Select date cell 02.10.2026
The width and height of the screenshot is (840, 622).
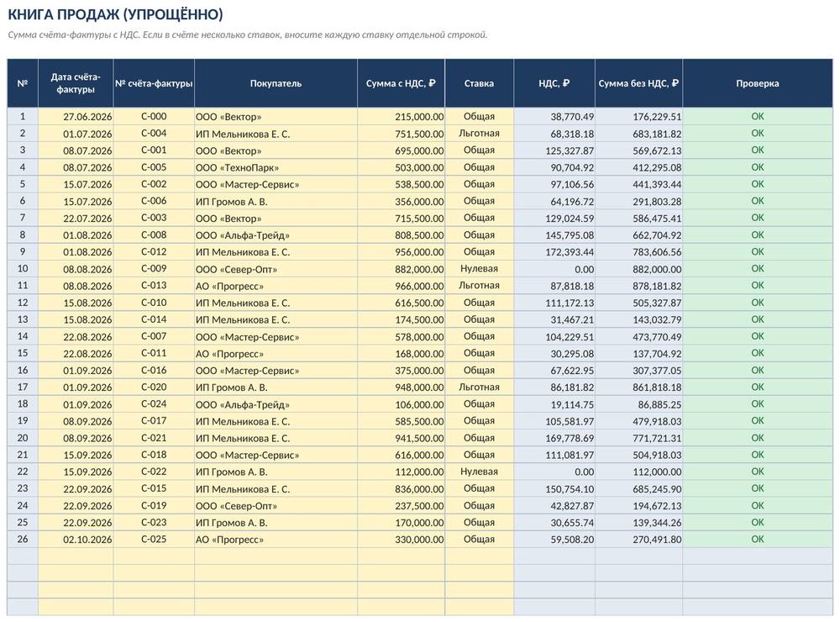coord(76,540)
